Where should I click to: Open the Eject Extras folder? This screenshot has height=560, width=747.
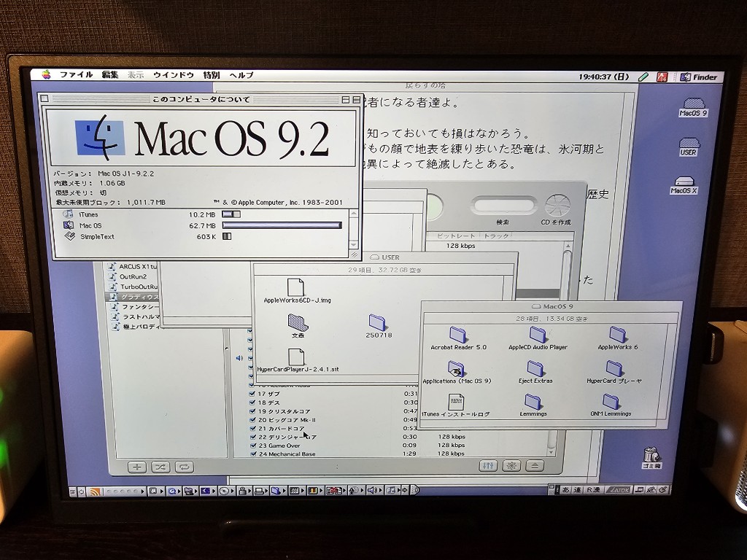click(x=535, y=373)
